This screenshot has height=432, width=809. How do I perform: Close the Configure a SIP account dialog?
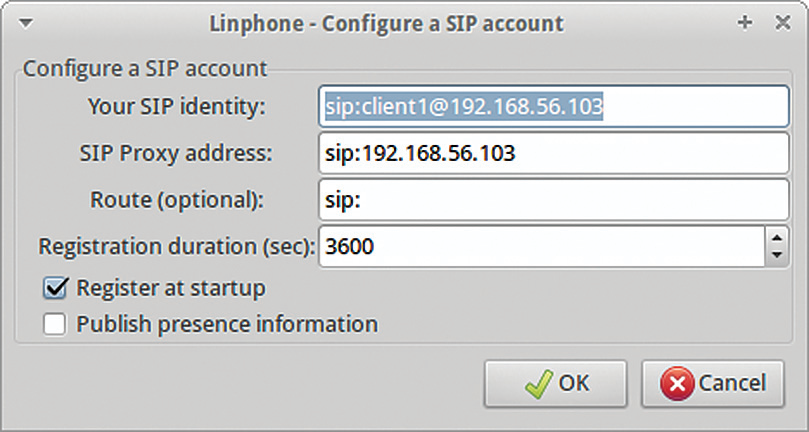tap(783, 23)
